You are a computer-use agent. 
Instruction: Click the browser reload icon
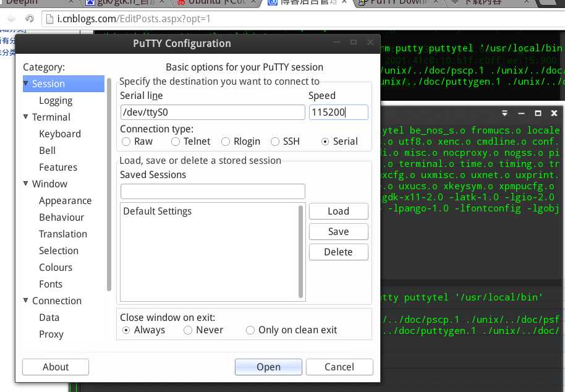[x=29, y=19]
